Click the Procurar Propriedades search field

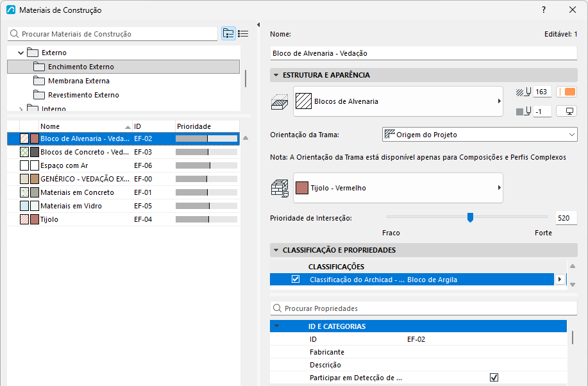click(423, 308)
